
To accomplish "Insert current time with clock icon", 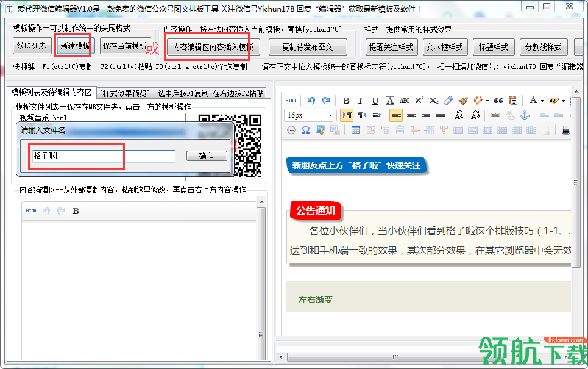I will 291,131.
